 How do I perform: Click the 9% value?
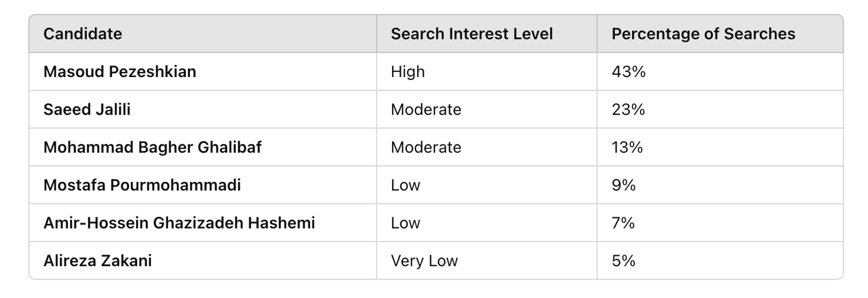(623, 185)
